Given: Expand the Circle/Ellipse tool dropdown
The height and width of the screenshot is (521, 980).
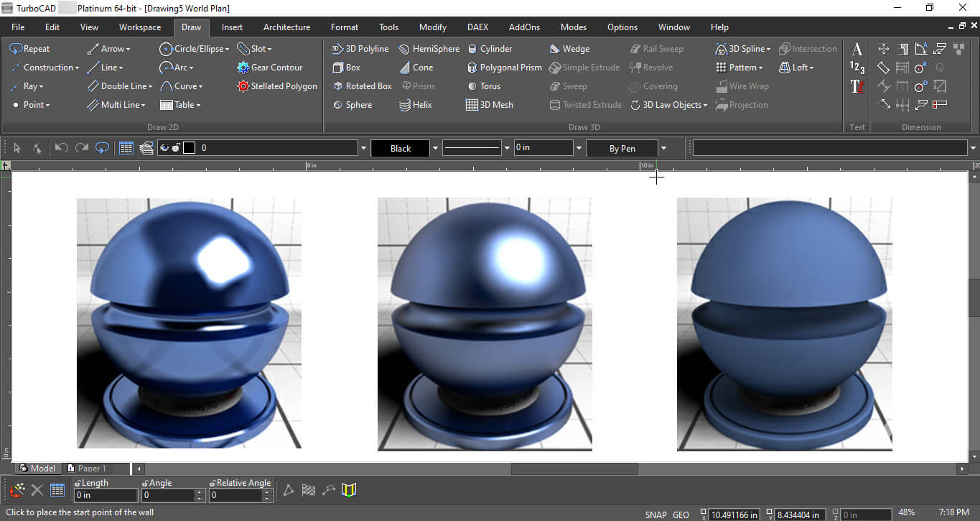Looking at the screenshot, I should (227, 49).
